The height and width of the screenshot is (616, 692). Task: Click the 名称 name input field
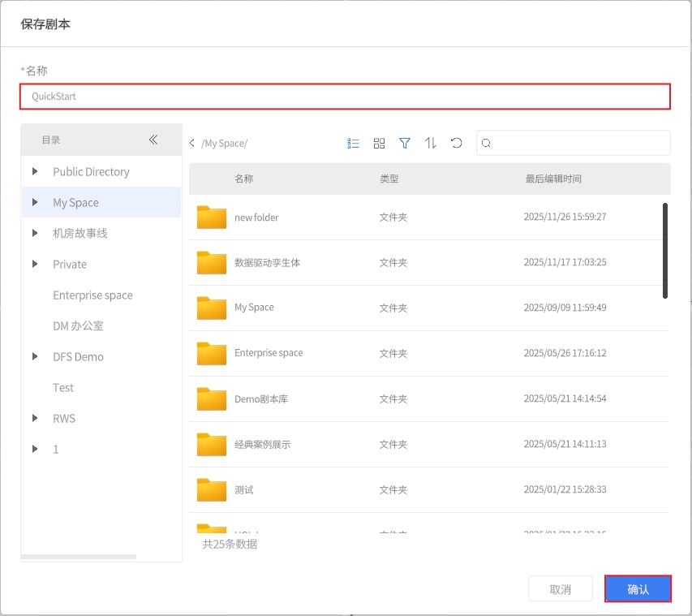pos(345,97)
